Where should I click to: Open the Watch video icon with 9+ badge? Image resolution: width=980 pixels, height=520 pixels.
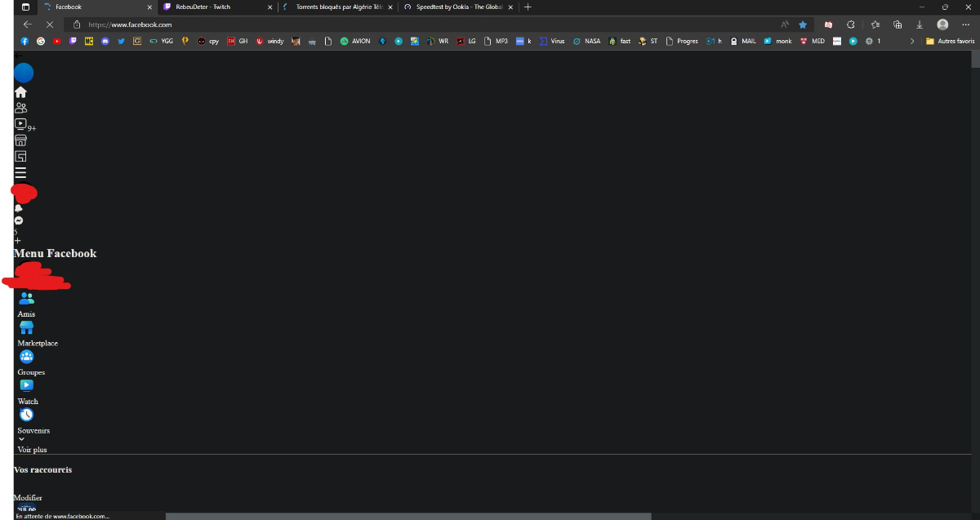click(x=20, y=124)
